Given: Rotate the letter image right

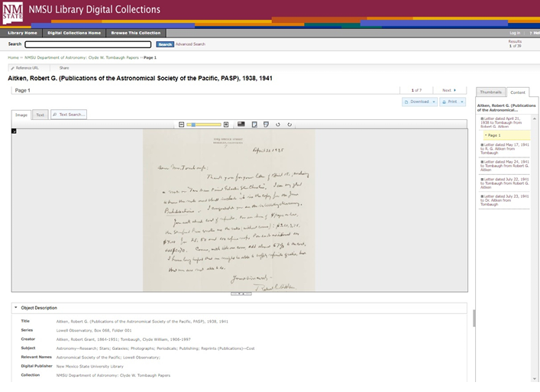Looking at the screenshot, I should pyautogui.click(x=289, y=124).
